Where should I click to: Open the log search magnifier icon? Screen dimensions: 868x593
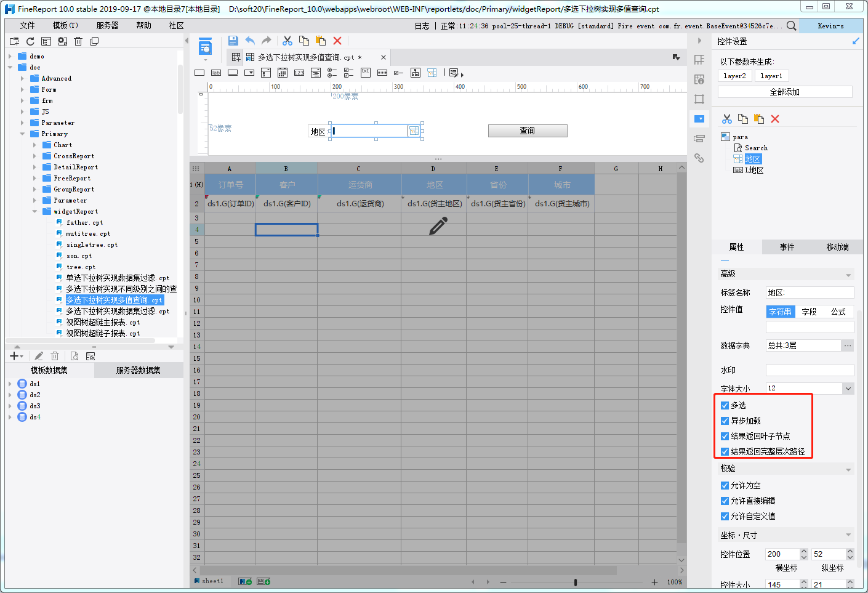click(792, 26)
